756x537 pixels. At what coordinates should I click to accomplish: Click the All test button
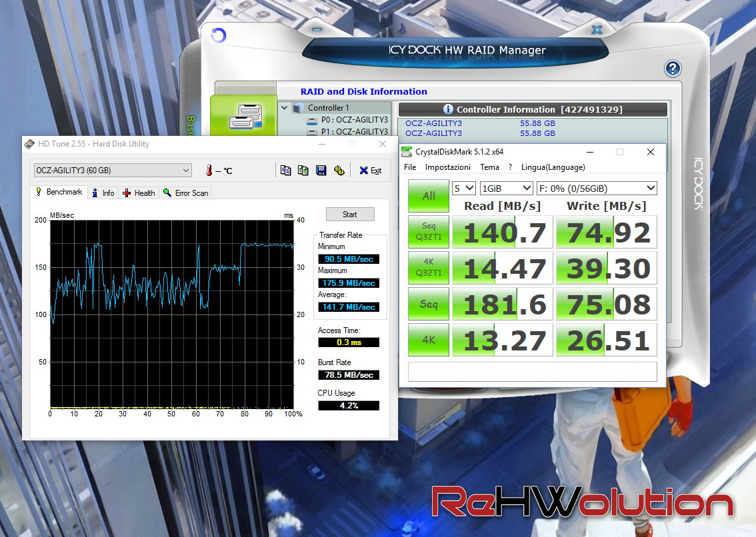coord(429,196)
